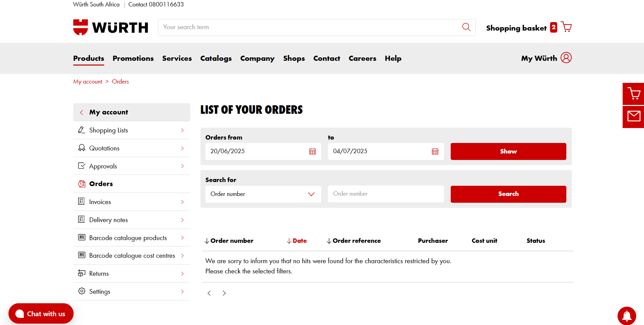Viewport: 644px width, 325px height.
Task: Go to previous results page arrow
Action: [x=209, y=293]
